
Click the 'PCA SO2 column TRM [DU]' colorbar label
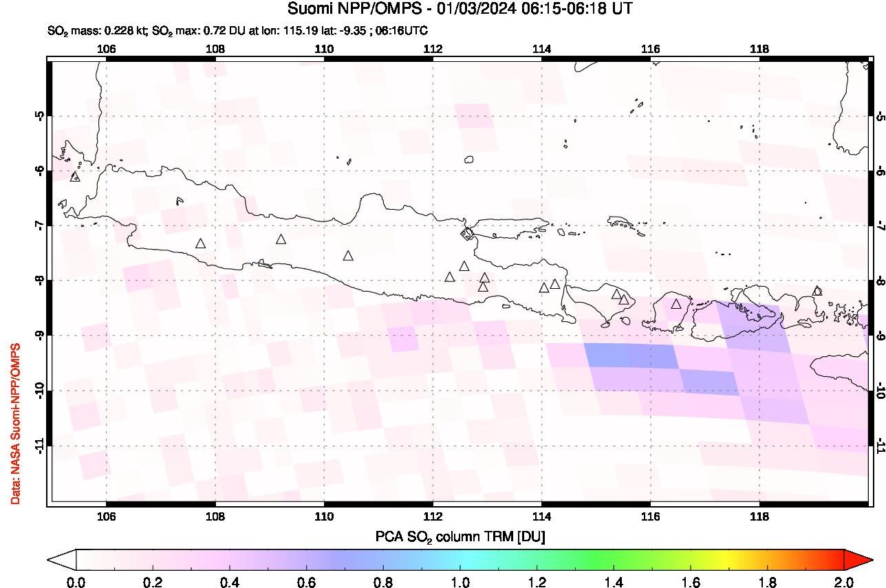460,536
